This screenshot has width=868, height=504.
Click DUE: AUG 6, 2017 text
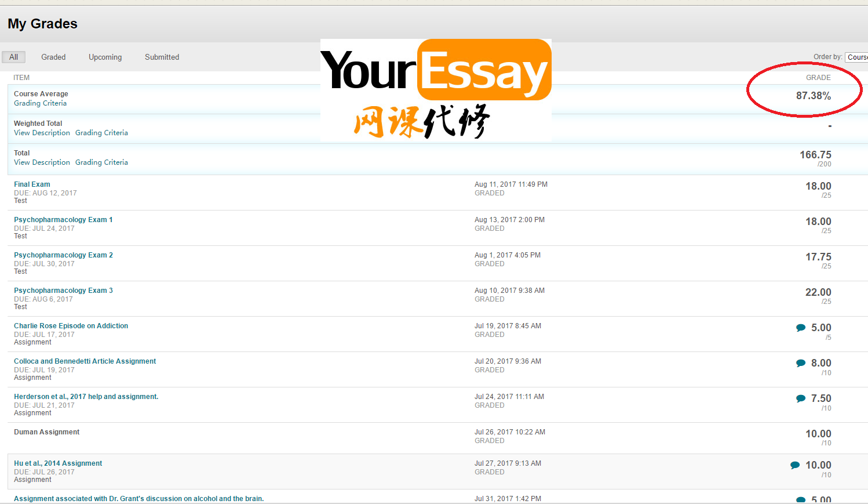tap(43, 299)
